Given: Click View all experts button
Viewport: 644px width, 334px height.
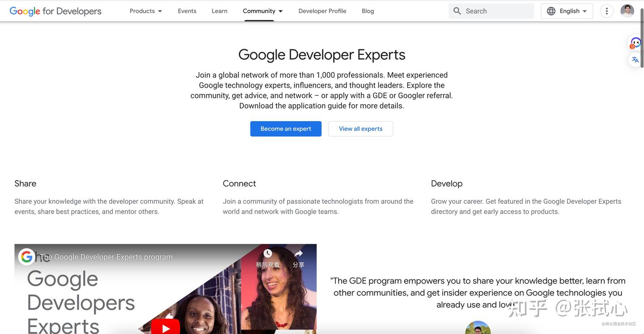Looking at the screenshot, I should point(361,129).
